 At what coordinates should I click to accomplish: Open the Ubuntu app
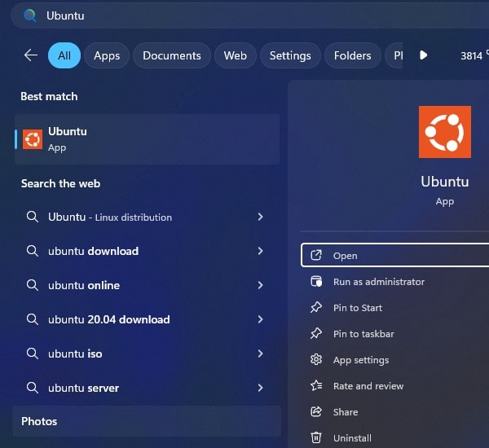[x=394, y=255]
